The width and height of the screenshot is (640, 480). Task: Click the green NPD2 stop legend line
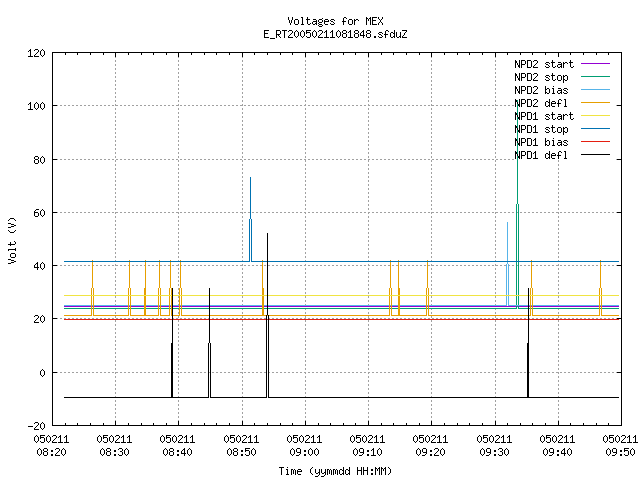point(596,77)
